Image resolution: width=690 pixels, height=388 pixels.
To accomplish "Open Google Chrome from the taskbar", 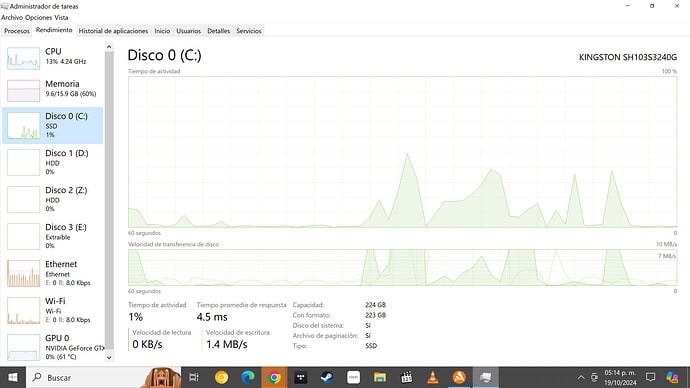I will 274,377.
